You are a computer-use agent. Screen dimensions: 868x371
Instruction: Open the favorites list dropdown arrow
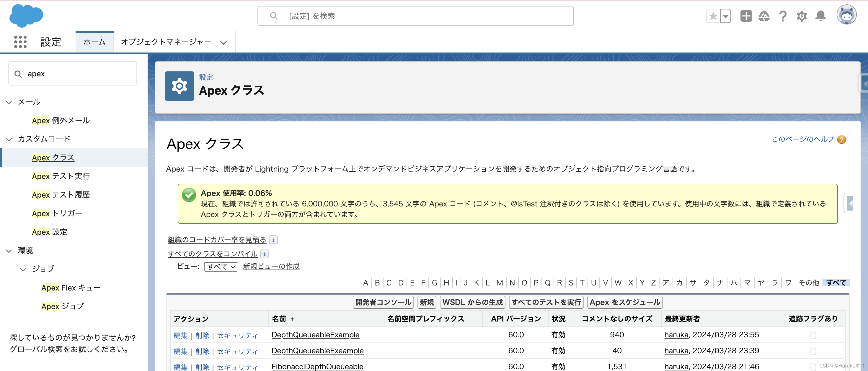(725, 16)
